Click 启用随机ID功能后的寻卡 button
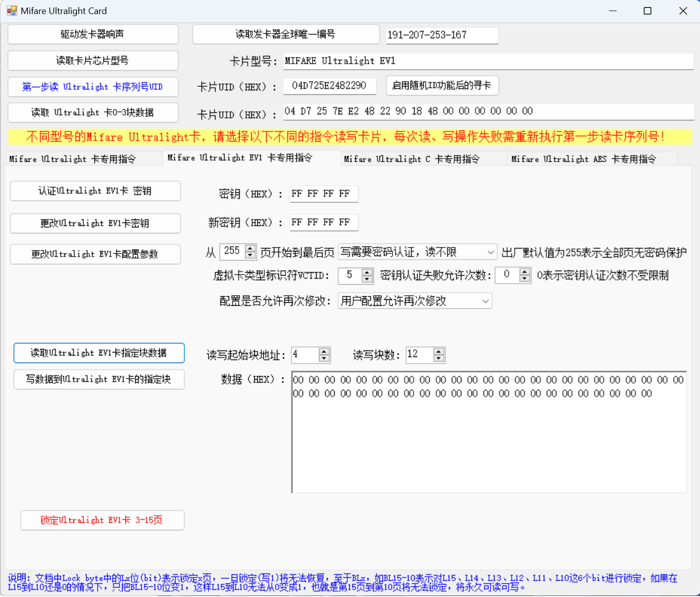 442,86
